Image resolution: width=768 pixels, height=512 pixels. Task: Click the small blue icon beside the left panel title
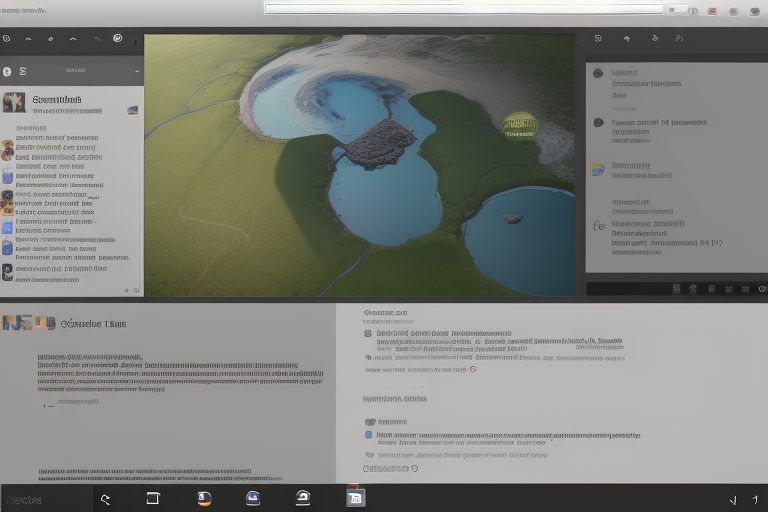click(x=132, y=109)
